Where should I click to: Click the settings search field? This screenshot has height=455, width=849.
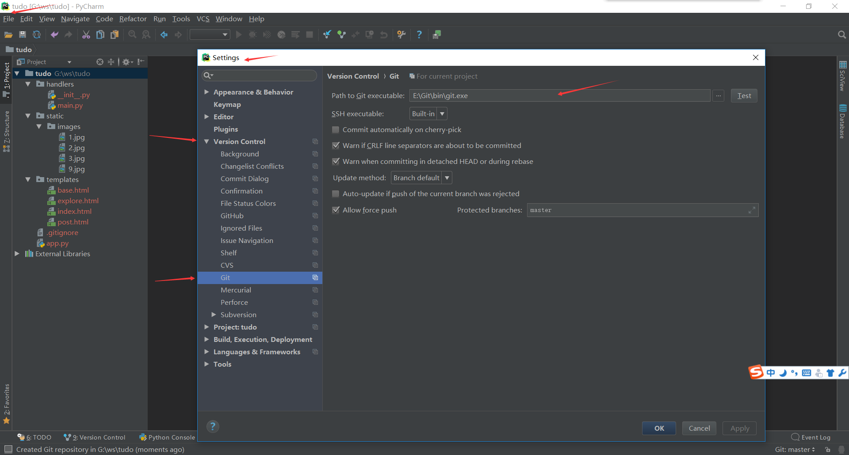[x=259, y=75]
